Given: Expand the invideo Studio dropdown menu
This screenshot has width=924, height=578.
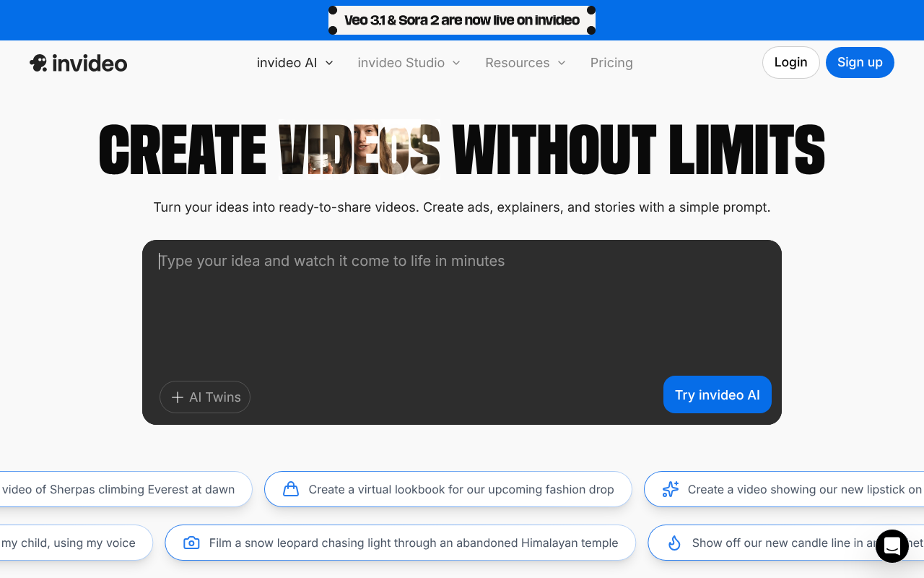Looking at the screenshot, I should pyautogui.click(x=409, y=63).
